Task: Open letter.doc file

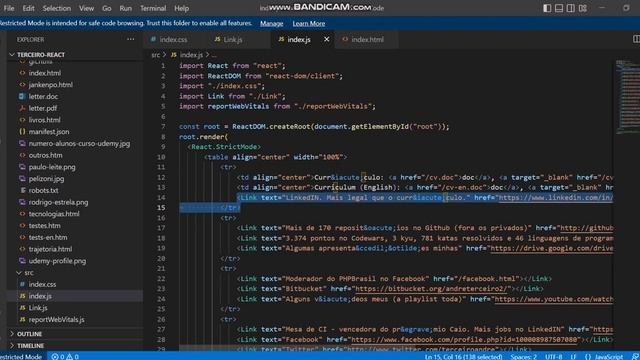Action: (x=43, y=97)
